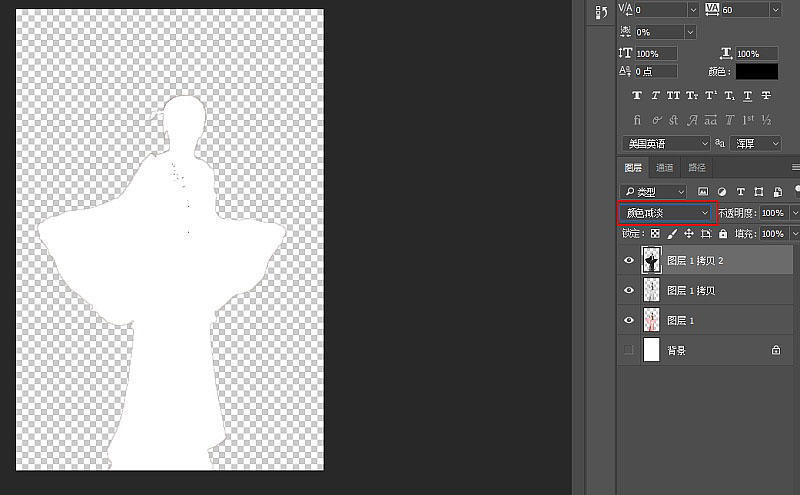Toggle lock transparent pixels
The image size is (800, 495).
click(655, 234)
